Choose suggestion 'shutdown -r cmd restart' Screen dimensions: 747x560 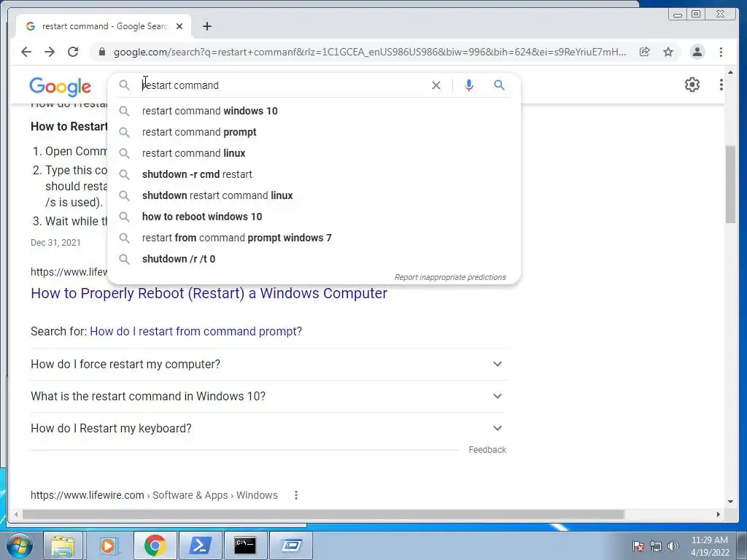coord(314,174)
